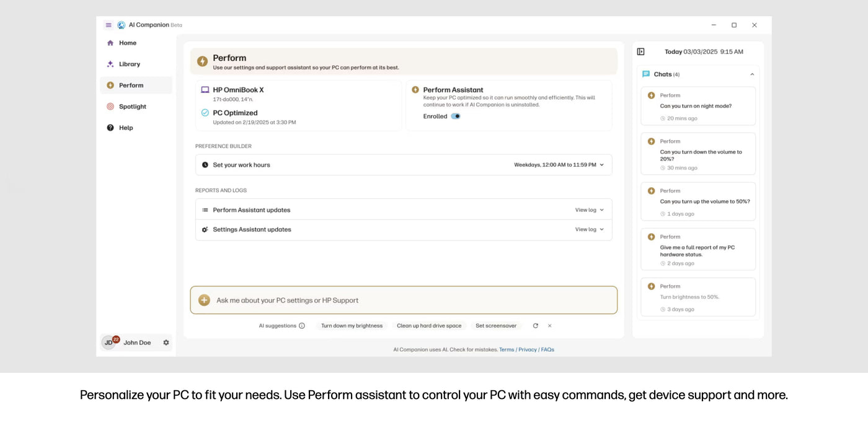Open the Privacy link in the footer
The height and width of the screenshot is (433, 868).
coord(528,350)
